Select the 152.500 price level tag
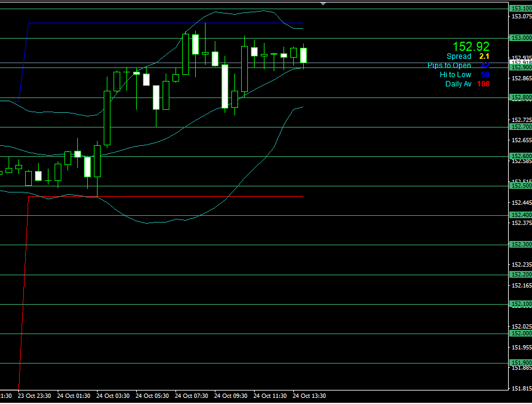 (x=520, y=186)
